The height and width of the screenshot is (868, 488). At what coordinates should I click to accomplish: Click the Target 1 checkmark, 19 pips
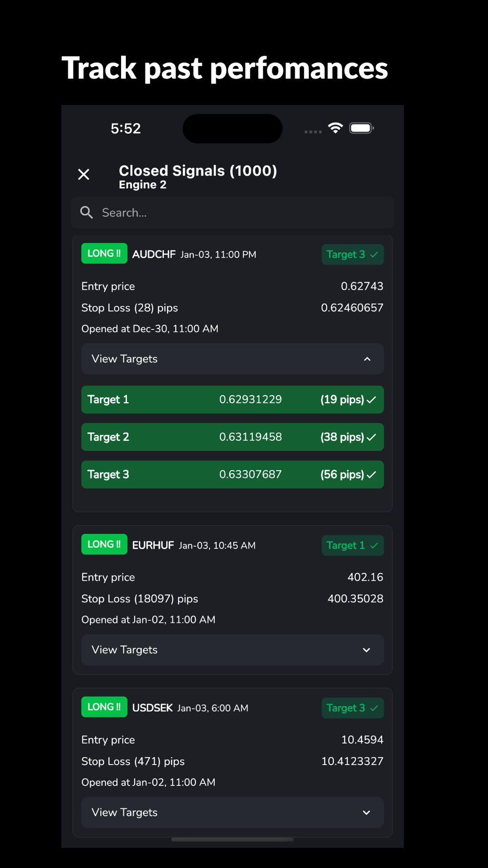coord(371,400)
